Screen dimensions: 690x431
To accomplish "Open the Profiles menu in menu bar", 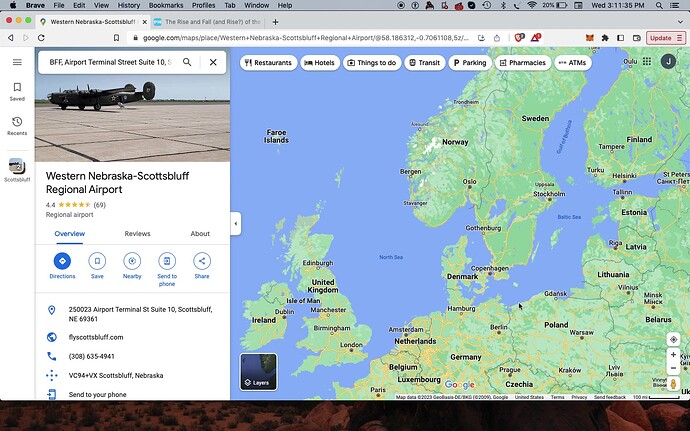I will click(x=204, y=5).
